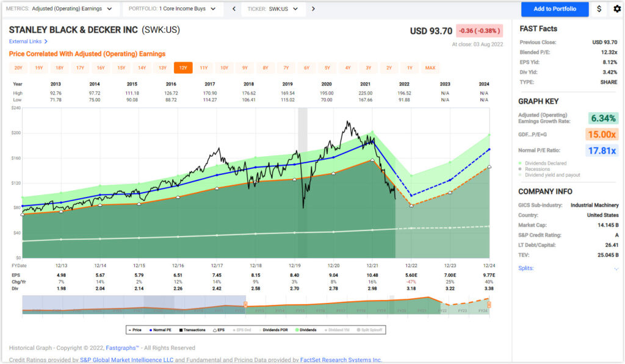Image resolution: width=625 pixels, height=364 pixels.
Task: Select the MAX time range tab
Action: (x=430, y=68)
